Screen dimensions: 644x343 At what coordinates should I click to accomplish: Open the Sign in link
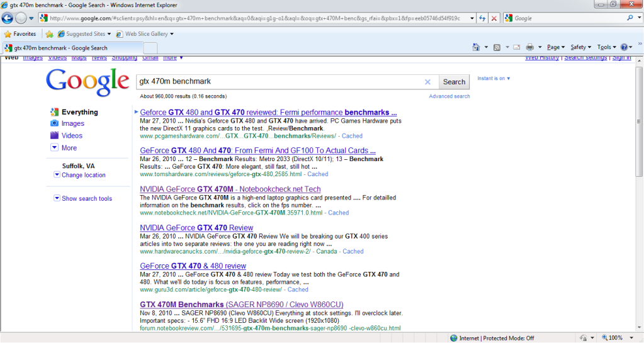pos(621,58)
